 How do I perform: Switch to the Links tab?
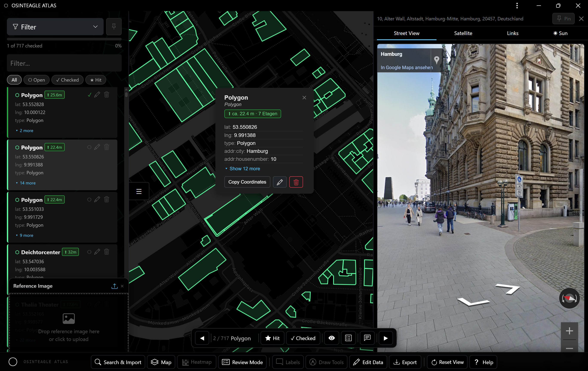pyautogui.click(x=513, y=33)
